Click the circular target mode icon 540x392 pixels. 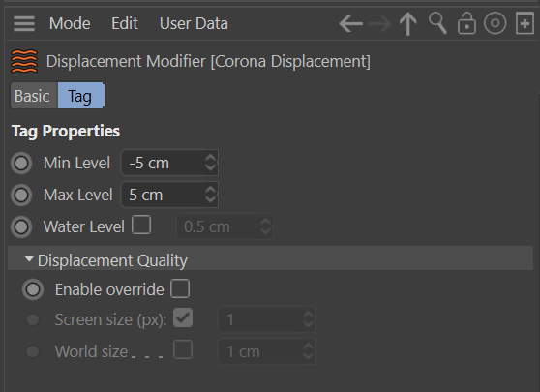(x=495, y=23)
